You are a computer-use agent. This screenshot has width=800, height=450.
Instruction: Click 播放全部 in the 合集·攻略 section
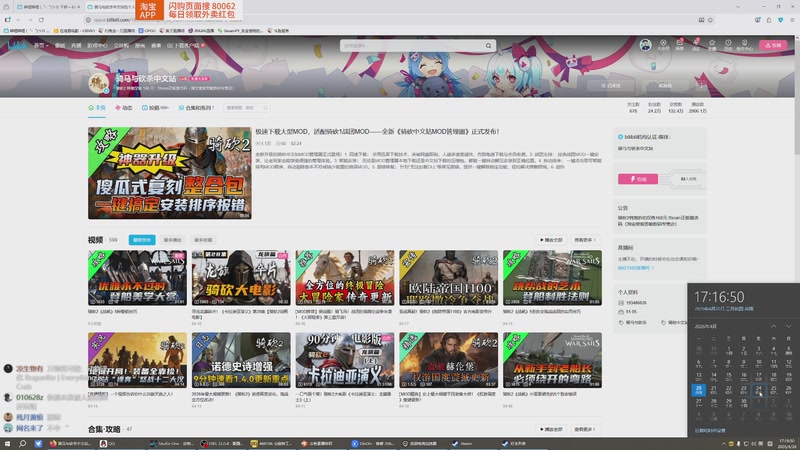tap(551, 429)
